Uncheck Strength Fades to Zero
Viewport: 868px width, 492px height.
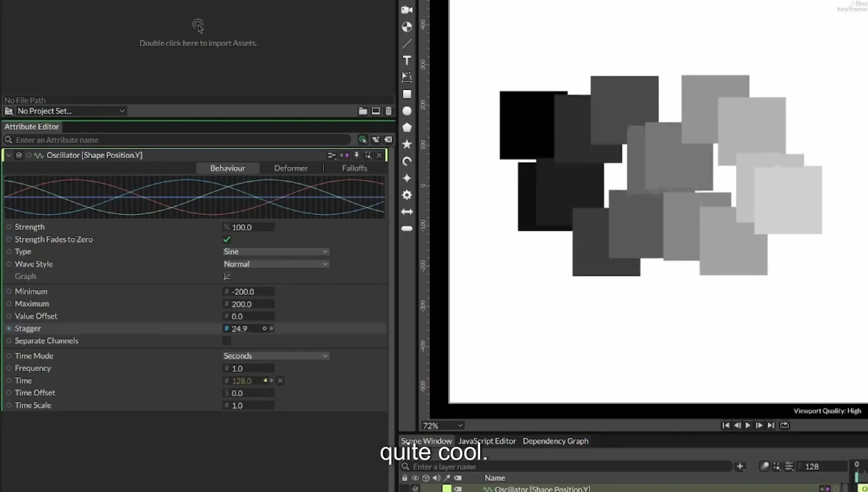(x=227, y=239)
